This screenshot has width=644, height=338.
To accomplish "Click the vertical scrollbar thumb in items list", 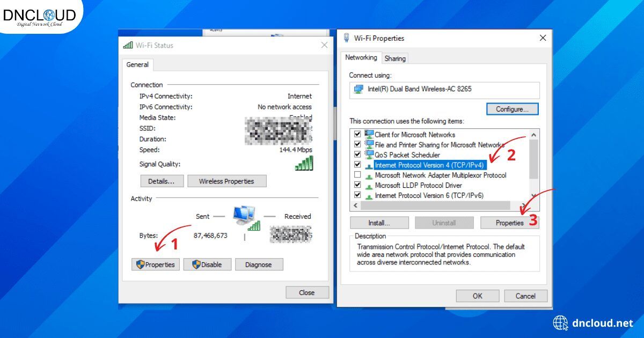I will [533, 159].
